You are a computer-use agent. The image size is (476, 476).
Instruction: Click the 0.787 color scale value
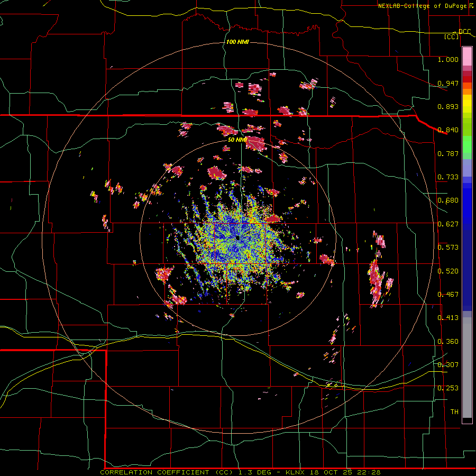(448, 153)
